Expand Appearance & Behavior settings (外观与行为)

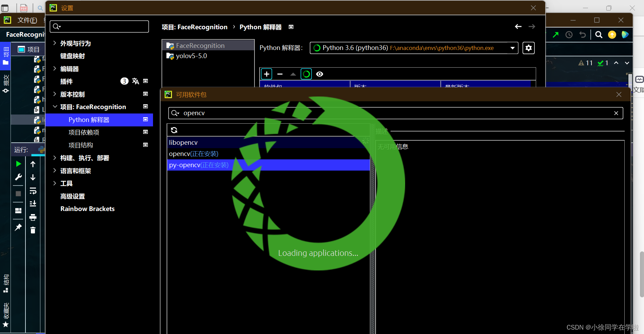coord(55,43)
